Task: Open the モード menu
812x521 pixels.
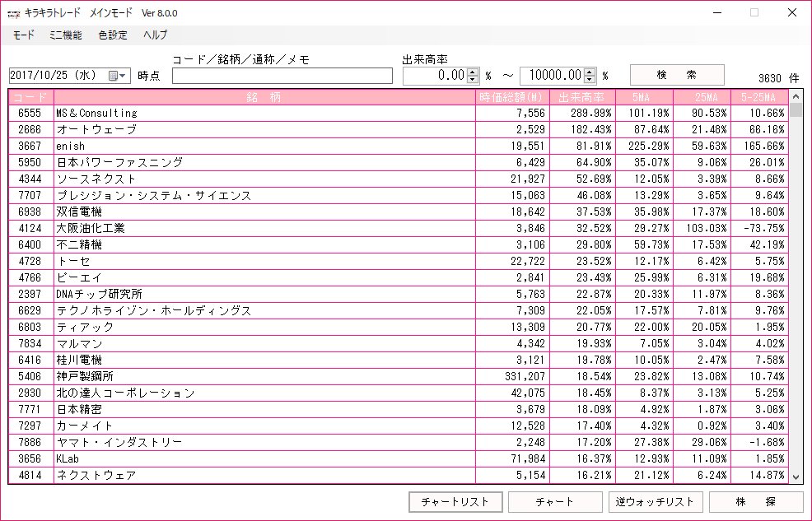Action: (x=23, y=35)
